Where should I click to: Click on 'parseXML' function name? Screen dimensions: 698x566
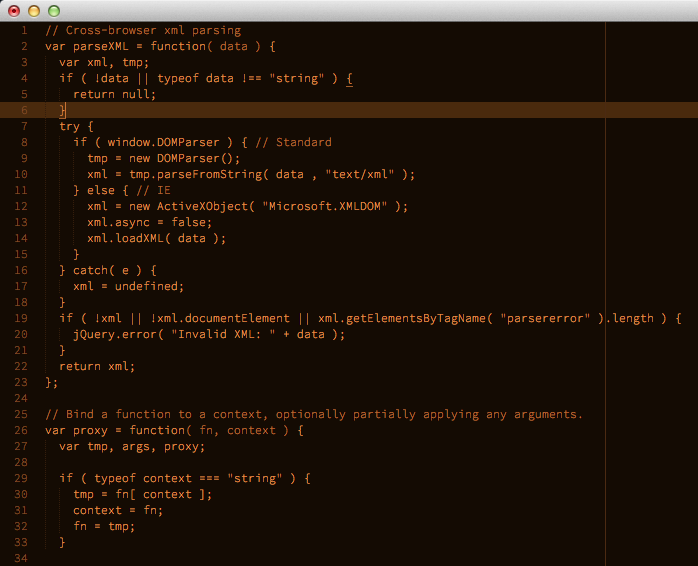pyautogui.click(x=101, y=46)
